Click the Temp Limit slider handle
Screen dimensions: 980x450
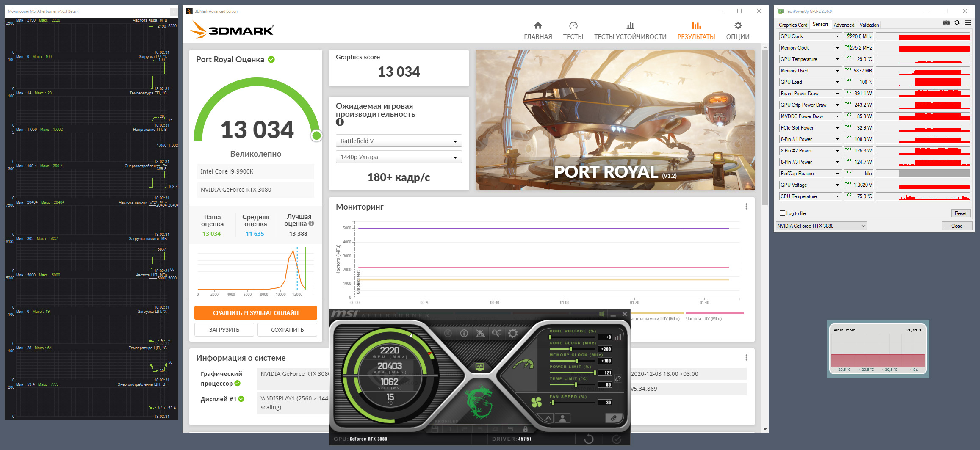tap(576, 384)
